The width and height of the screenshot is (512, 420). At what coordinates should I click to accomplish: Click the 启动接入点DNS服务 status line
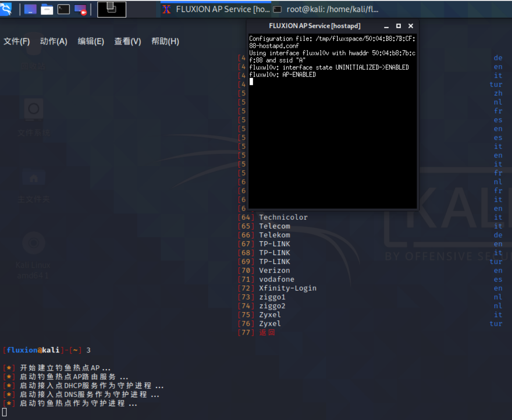pyautogui.click(x=81, y=395)
